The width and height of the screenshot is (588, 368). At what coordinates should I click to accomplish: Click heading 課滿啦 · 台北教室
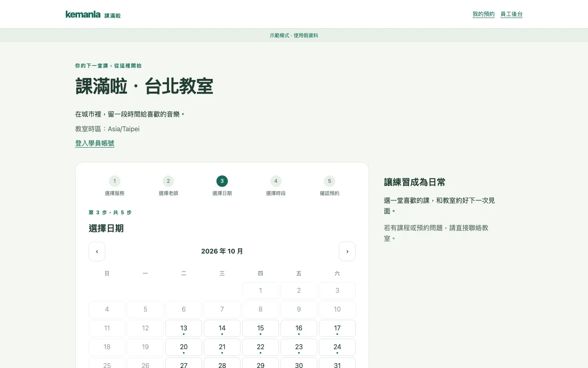[144, 86]
